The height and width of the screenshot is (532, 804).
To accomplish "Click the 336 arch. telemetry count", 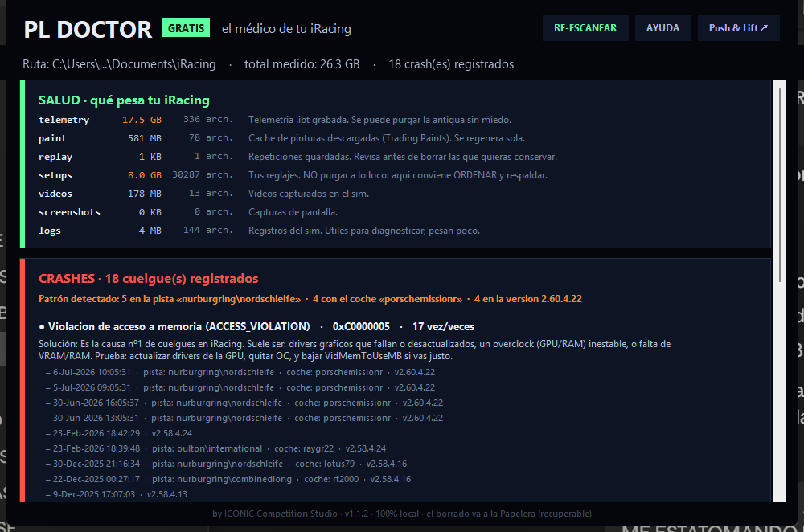I will pos(208,120).
